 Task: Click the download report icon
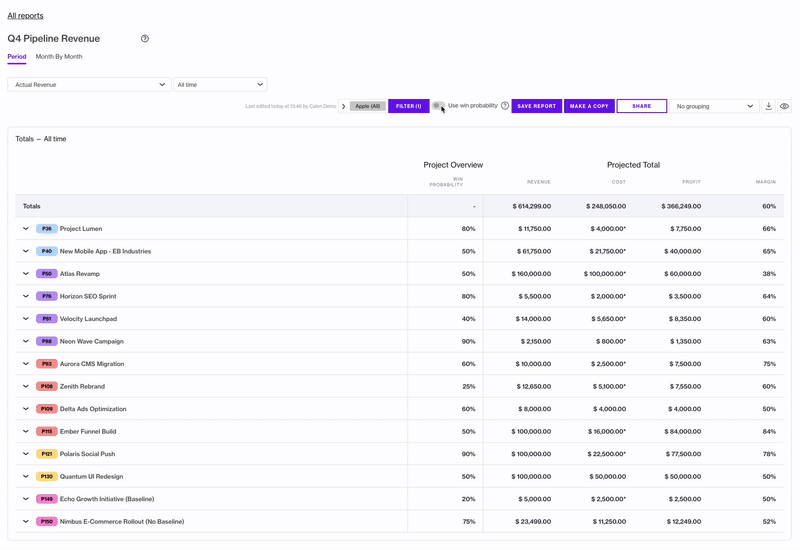pyautogui.click(x=768, y=106)
